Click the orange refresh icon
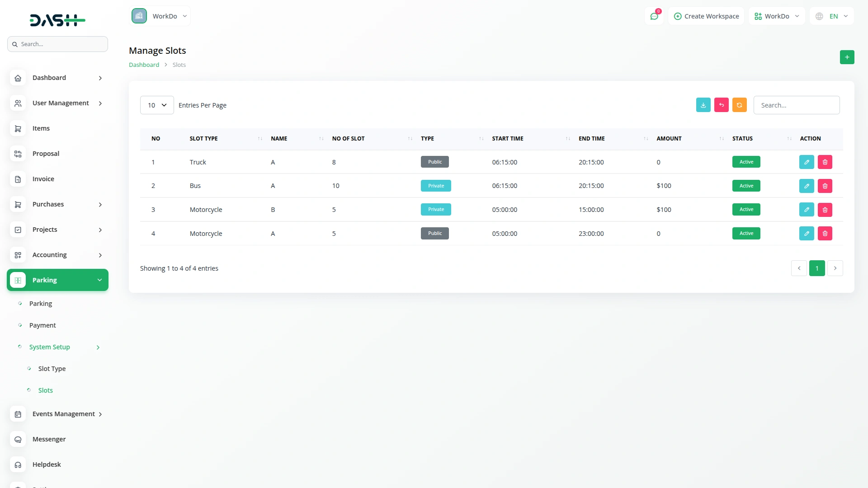This screenshot has height=488, width=868. click(x=739, y=105)
